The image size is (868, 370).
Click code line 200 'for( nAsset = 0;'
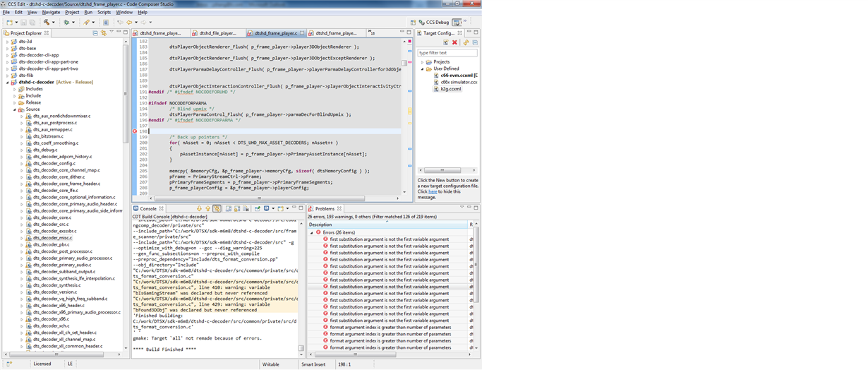(254, 143)
